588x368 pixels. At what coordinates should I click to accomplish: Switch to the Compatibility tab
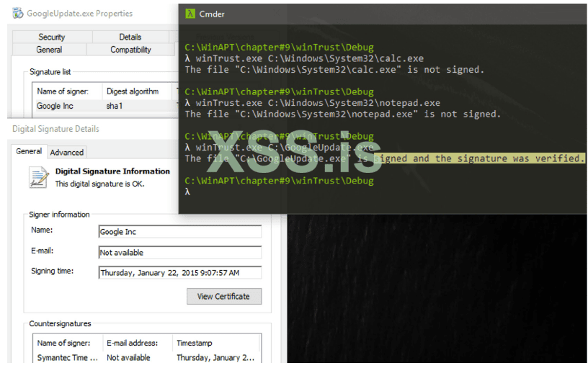click(130, 50)
